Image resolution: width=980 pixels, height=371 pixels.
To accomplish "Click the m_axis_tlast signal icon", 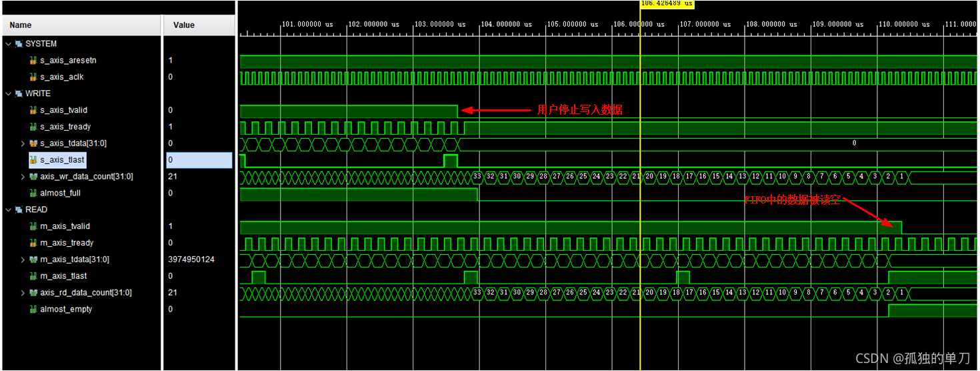I will coord(33,276).
